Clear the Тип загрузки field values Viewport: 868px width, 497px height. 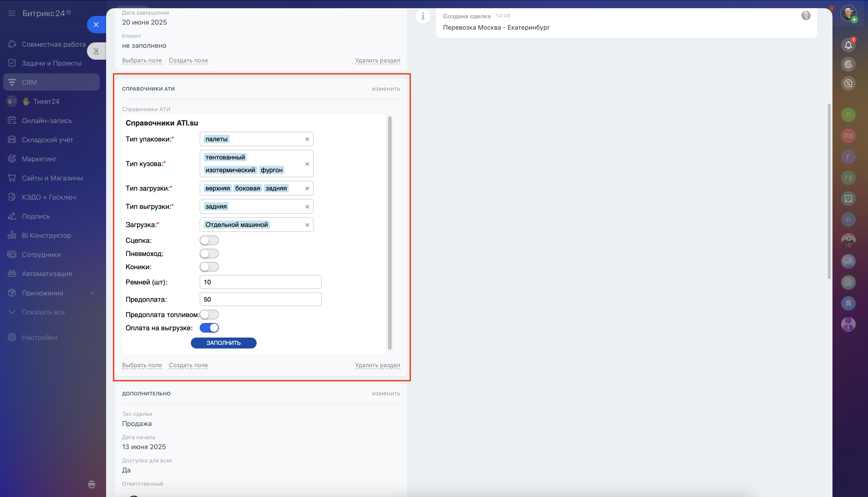point(307,188)
